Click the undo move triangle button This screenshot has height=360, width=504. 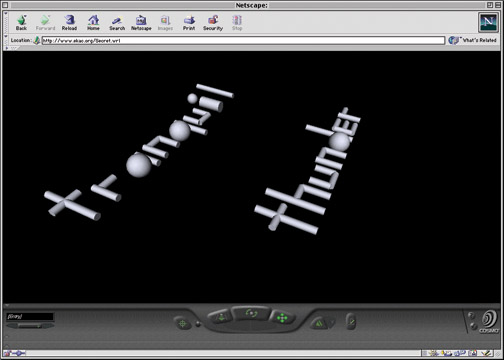point(319,323)
